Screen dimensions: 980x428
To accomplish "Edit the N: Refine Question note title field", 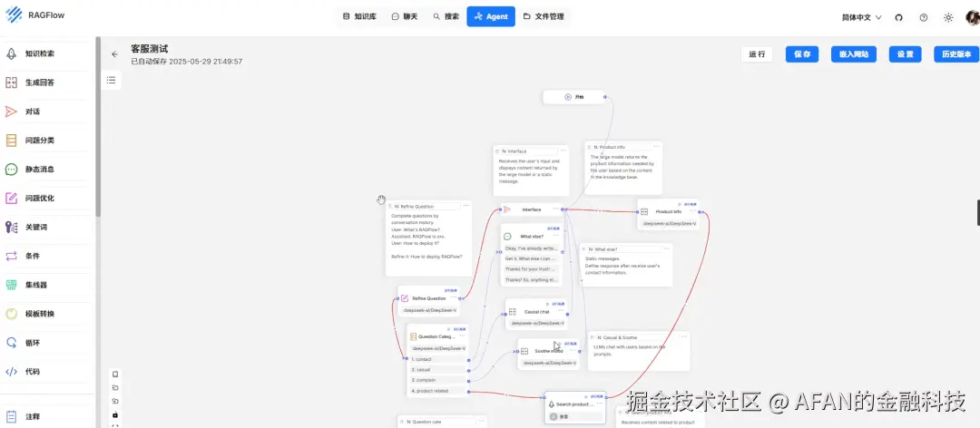I will [428, 206].
